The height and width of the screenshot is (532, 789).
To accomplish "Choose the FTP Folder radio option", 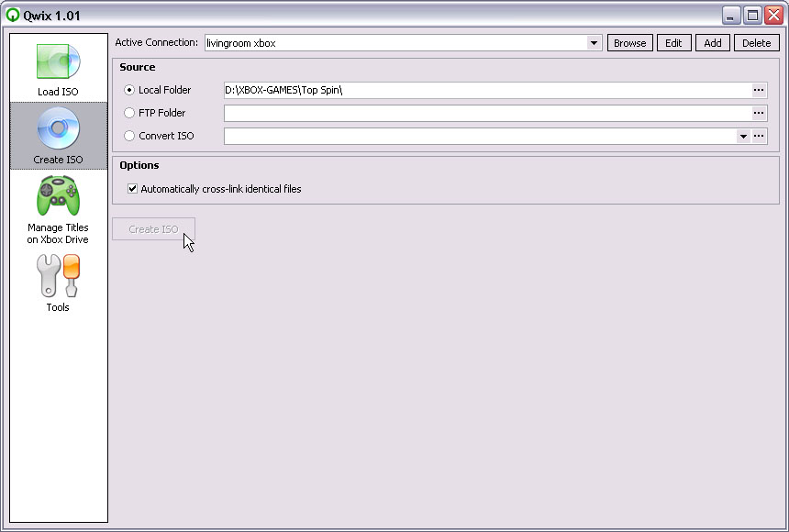I will click(x=129, y=113).
